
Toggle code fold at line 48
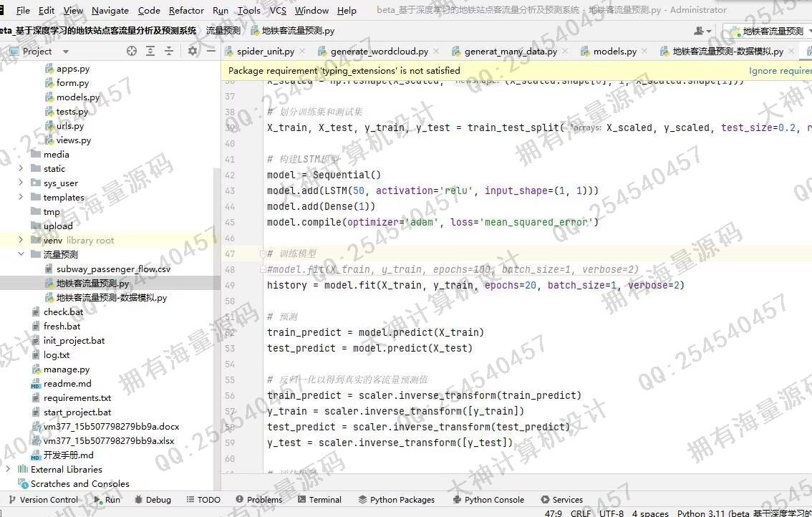(263, 269)
